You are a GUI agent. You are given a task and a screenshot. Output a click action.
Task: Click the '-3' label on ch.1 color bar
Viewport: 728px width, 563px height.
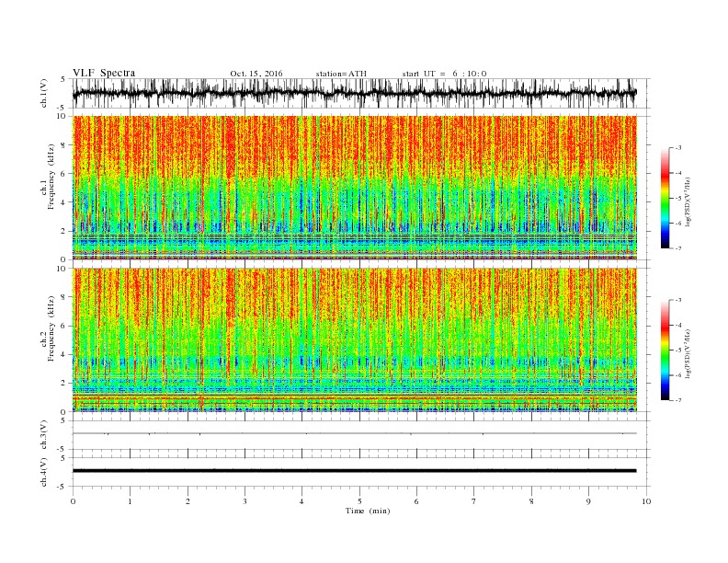pyautogui.click(x=678, y=148)
